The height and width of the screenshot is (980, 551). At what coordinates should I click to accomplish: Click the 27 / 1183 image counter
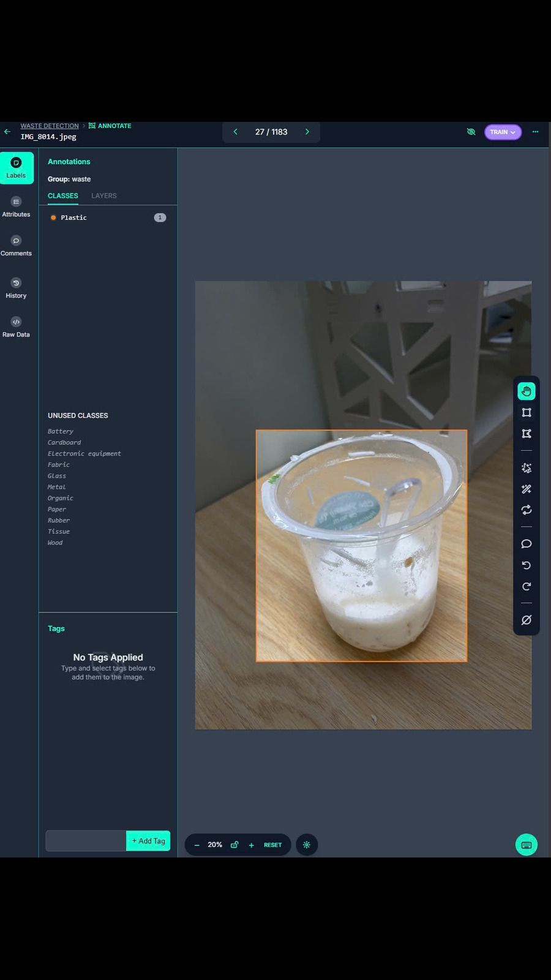tap(271, 132)
